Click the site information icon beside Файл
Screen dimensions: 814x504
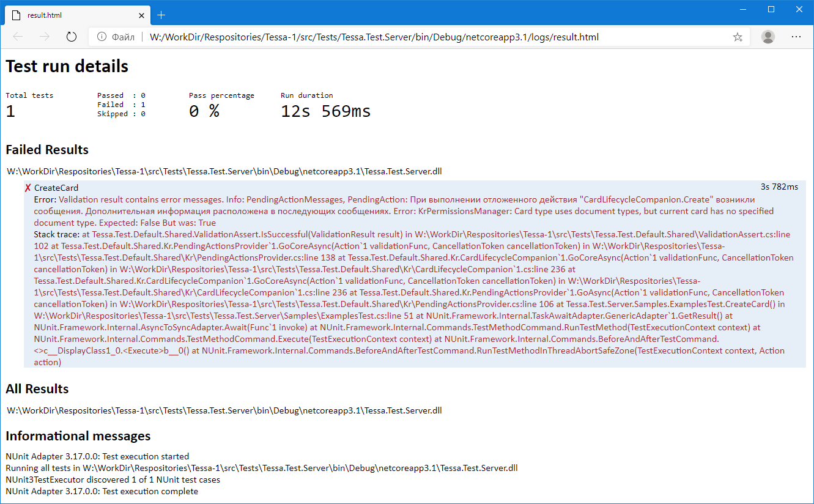click(101, 37)
